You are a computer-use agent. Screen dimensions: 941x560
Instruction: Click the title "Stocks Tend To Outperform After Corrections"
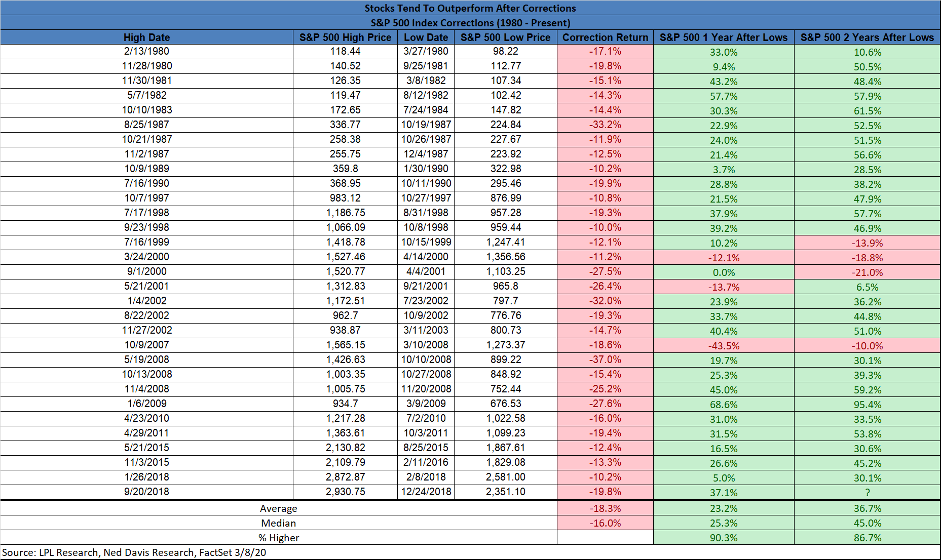[x=470, y=8]
